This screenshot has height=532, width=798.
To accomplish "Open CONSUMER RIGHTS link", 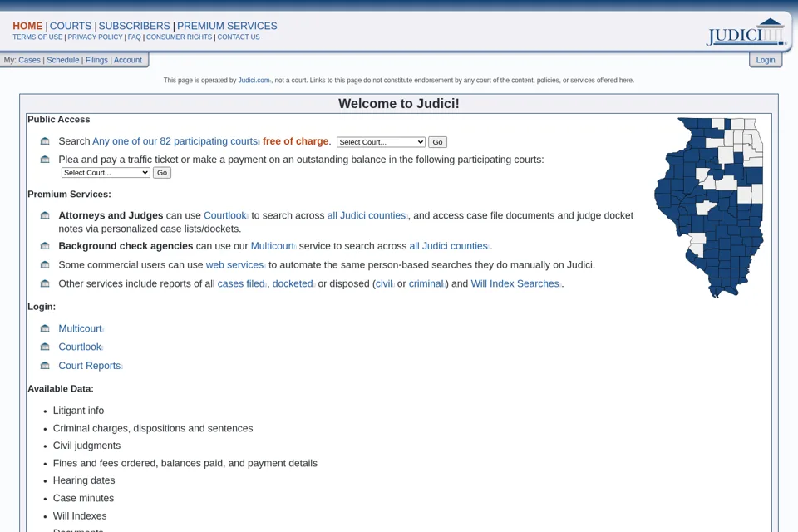I will point(180,37).
